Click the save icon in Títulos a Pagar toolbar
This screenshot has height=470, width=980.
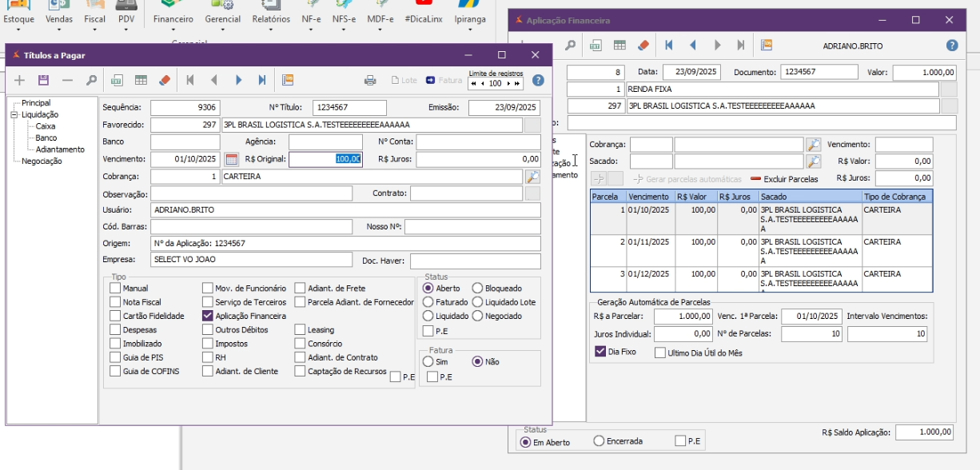(x=43, y=80)
